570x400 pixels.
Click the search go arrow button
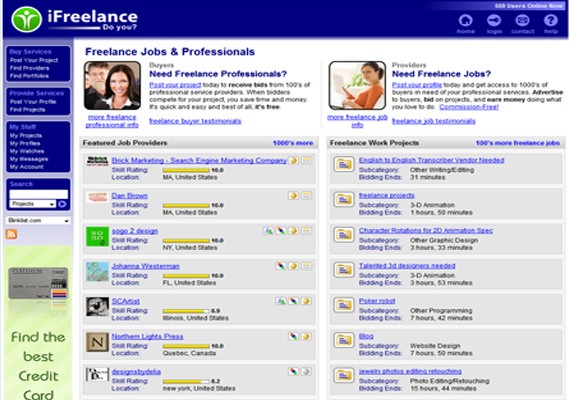62,204
